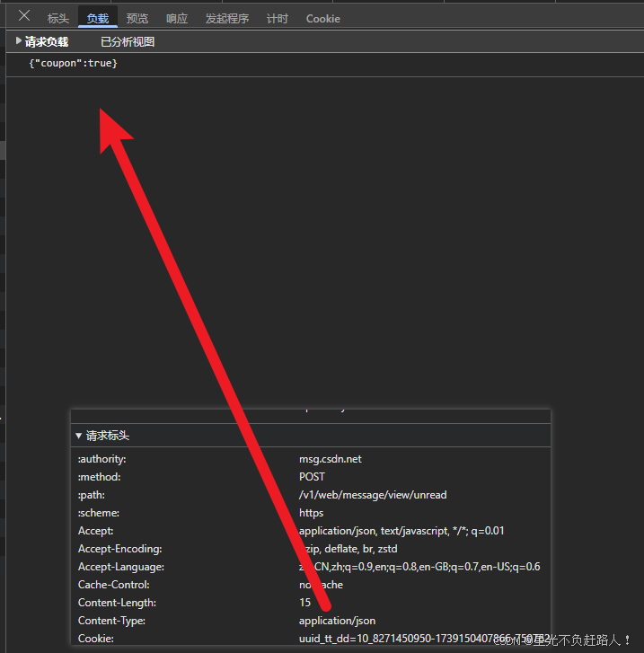644x653 pixels.
Task: Close the request details panel
Action: pos(24,16)
